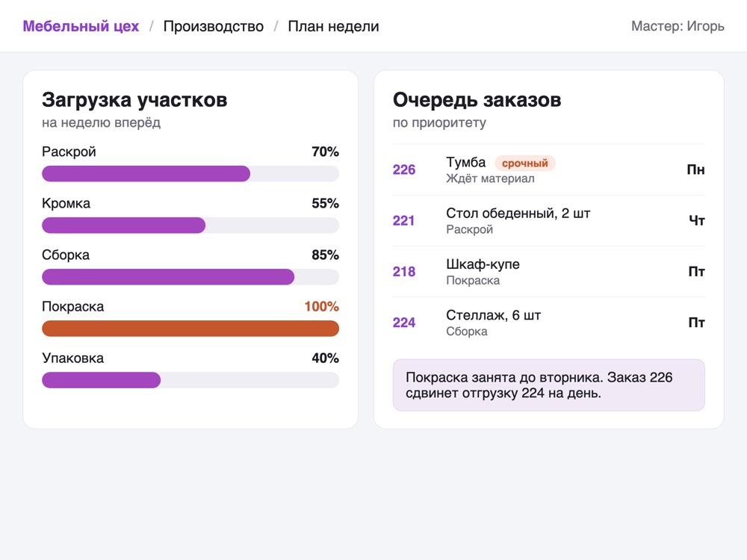Go to the Производство breadcrumb
This screenshot has width=747, height=560.
click(214, 26)
